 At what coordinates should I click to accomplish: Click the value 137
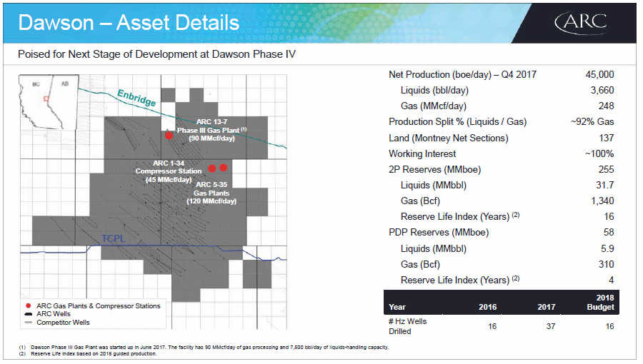coord(606,138)
